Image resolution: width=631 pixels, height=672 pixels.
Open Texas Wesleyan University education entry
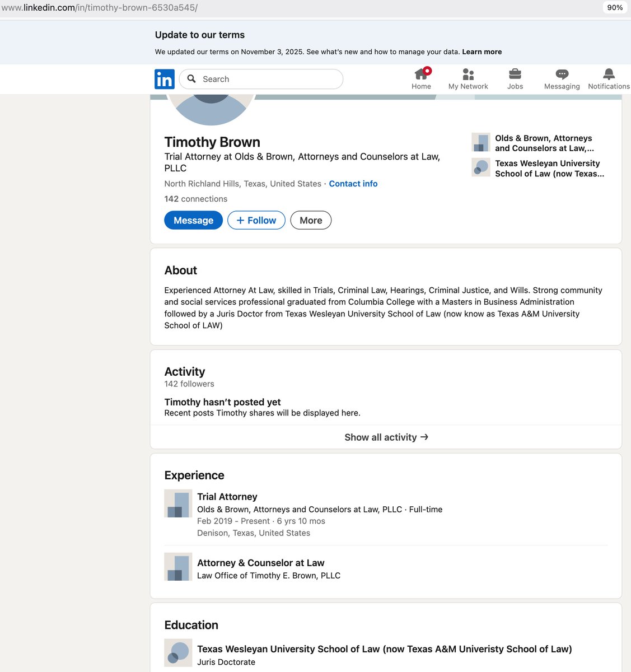point(385,649)
